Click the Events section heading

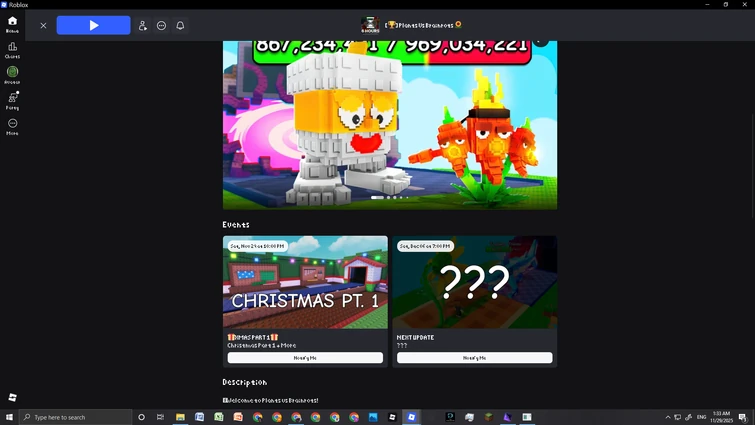tap(236, 225)
